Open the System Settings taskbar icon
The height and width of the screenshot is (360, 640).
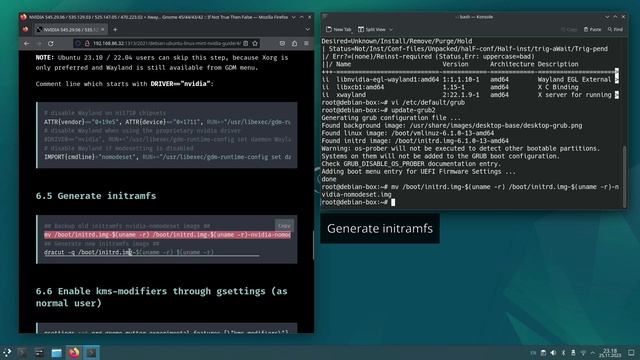pos(39,353)
